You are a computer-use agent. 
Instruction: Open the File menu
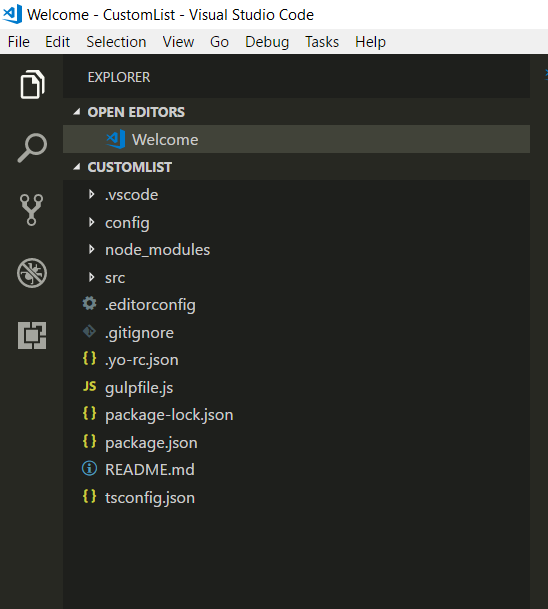pos(19,42)
